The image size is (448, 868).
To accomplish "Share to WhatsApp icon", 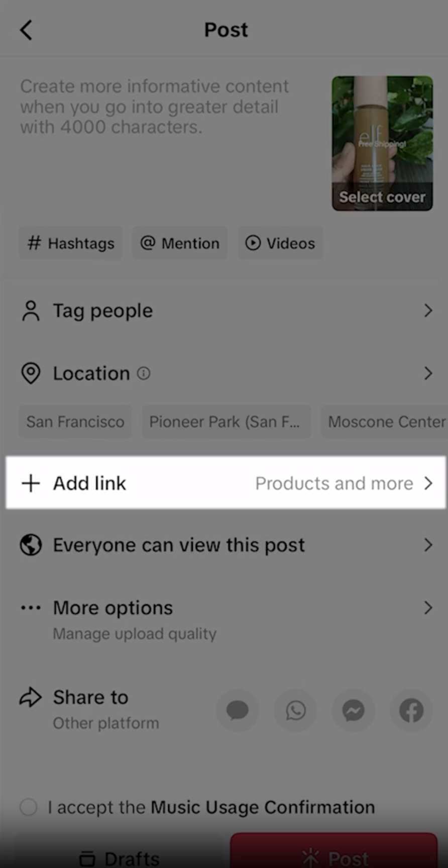I will click(295, 710).
